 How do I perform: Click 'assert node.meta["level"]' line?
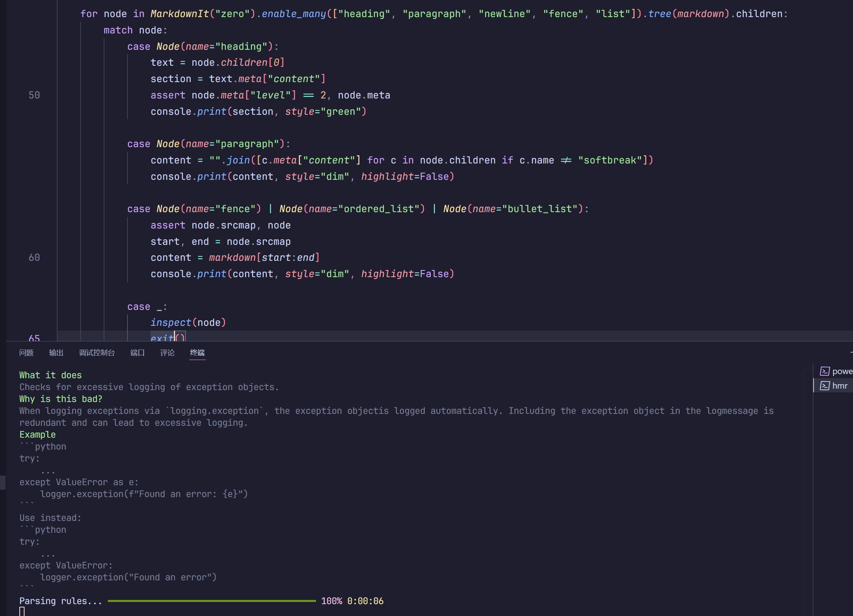point(270,95)
